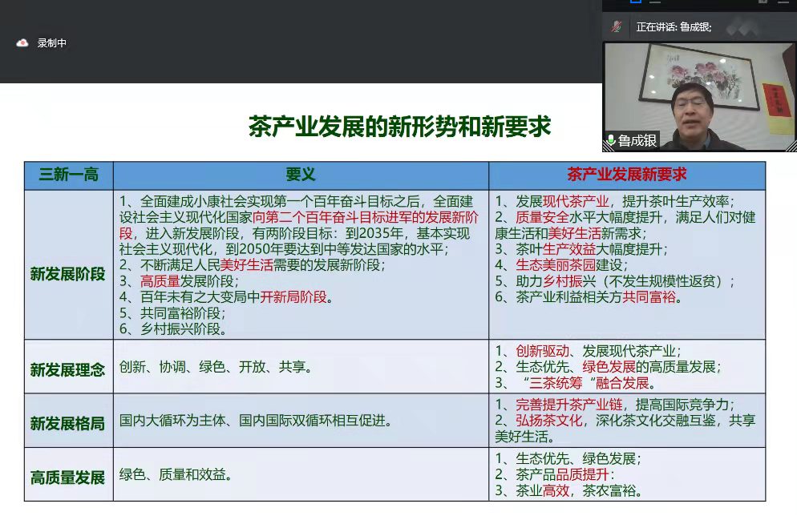Select the 新发展理念 row header

68,369
